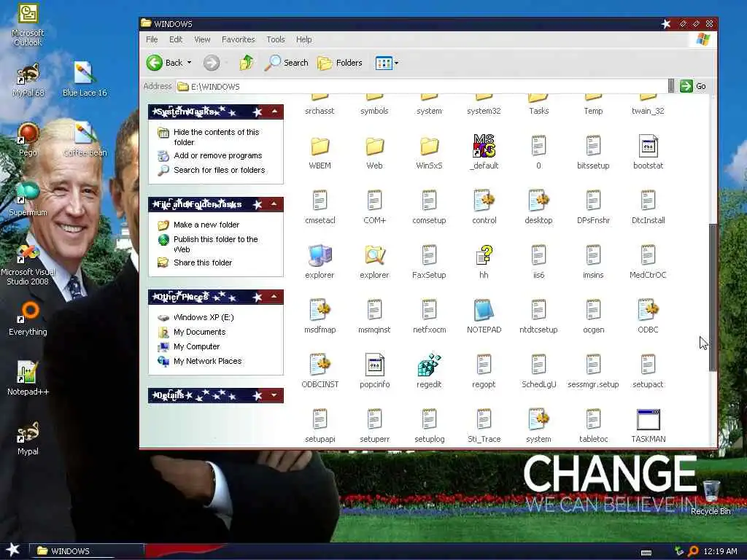Click the vertical scrollbar thumb

(713, 297)
